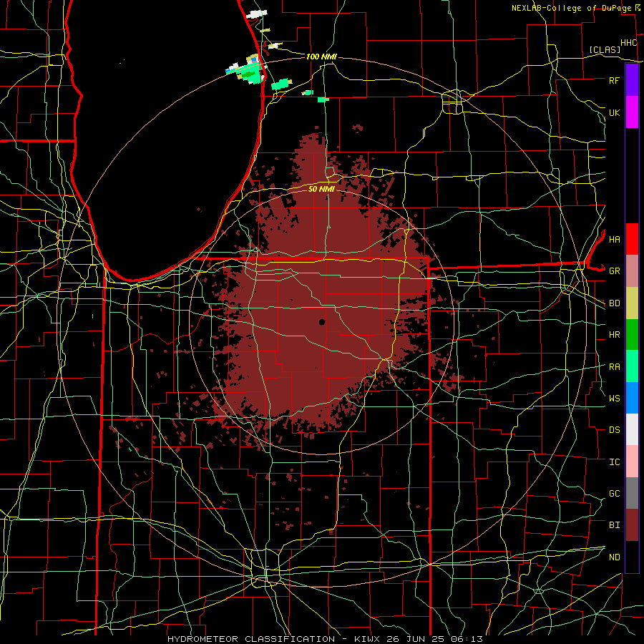This screenshot has height=644, width=644.
Task: Click the IC legend label
Action: [614, 462]
